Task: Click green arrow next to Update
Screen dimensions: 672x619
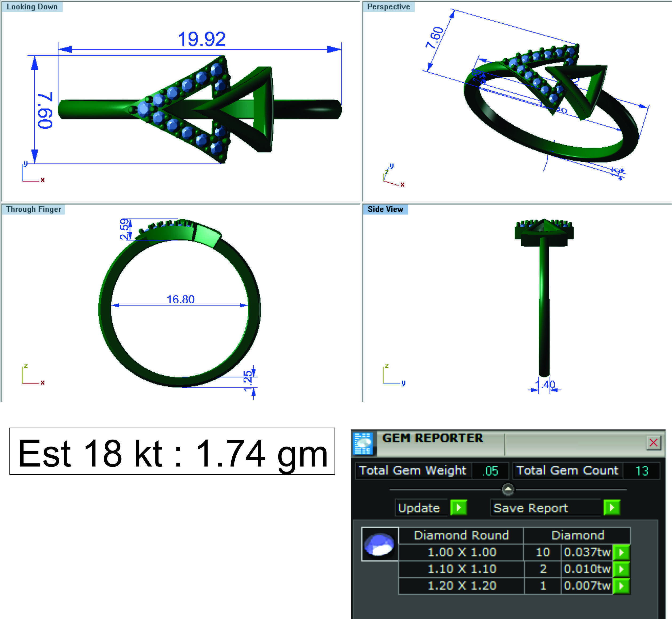Action: [459, 508]
